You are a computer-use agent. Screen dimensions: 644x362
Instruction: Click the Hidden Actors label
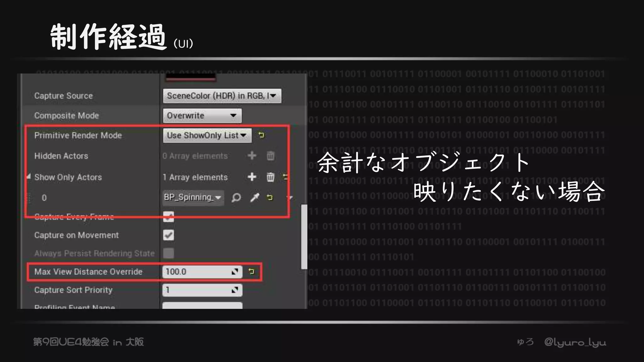[x=61, y=156]
